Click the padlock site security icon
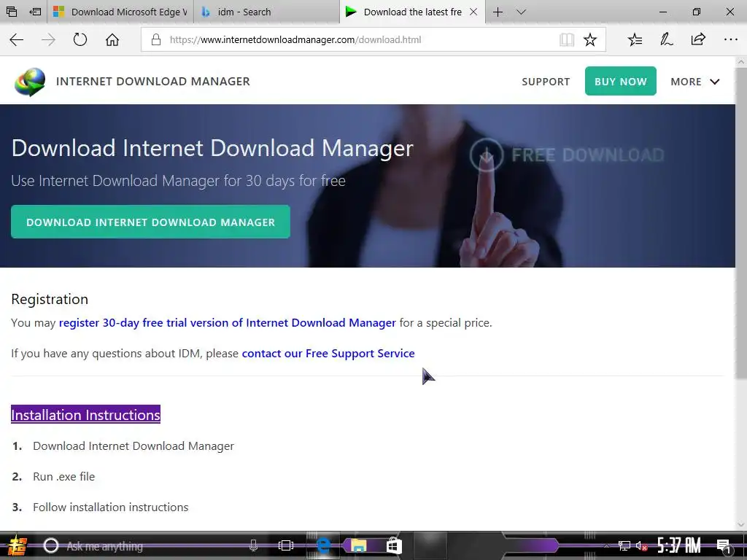747x560 pixels. (156, 39)
